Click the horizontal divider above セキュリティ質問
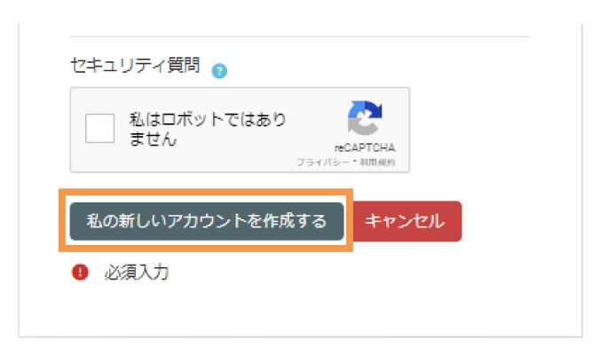The width and height of the screenshot is (600, 364). click(x=299, y=36)
